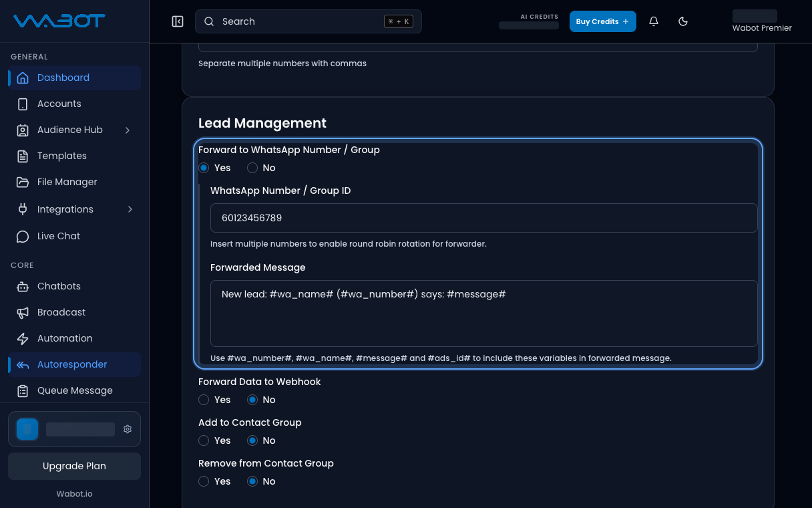The width and height of the screenshot is (812, 508).
Task: Open workspace settings gear icon
Action: click(128, 429)
